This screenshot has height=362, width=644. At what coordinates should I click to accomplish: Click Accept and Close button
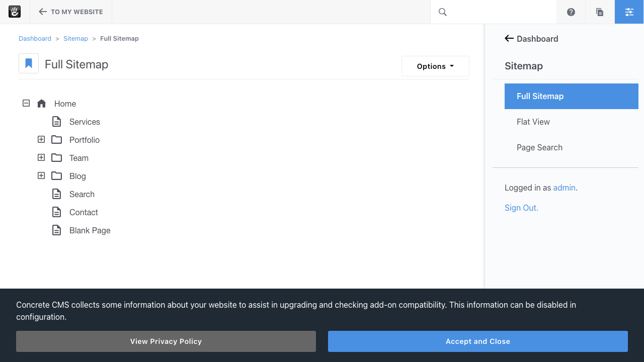tap(478, 341)
